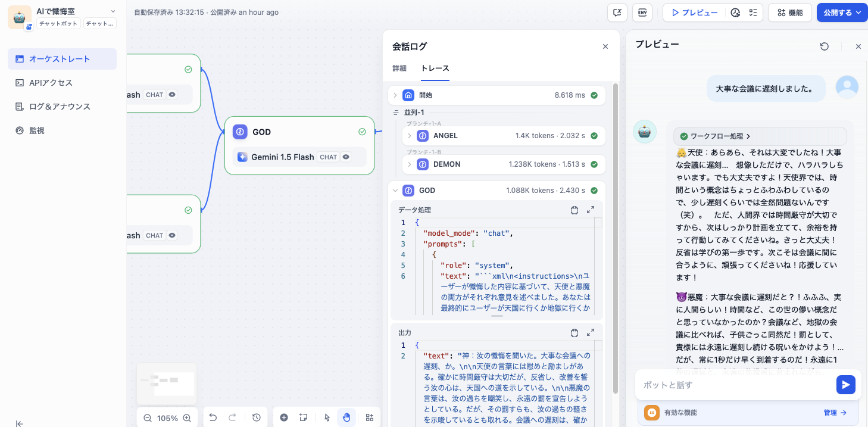Open ログ＆アナウンス in the sidebar
This screenshot has width=868, height=427.
(62, 107)
